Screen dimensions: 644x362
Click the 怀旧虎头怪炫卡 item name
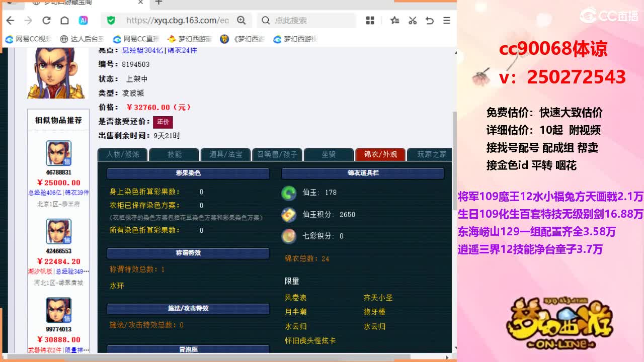coord(310,340)
